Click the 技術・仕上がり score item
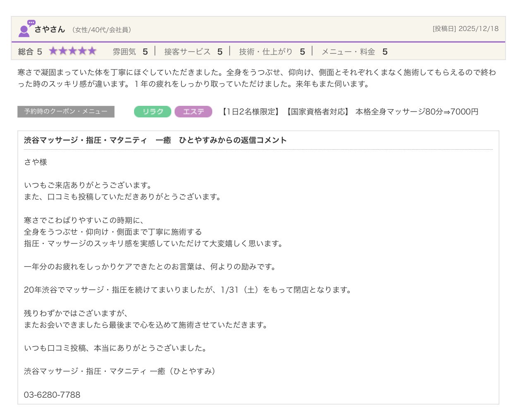This screenshot has height=420, width=518. pyautogui.click(x=272, y=52)
